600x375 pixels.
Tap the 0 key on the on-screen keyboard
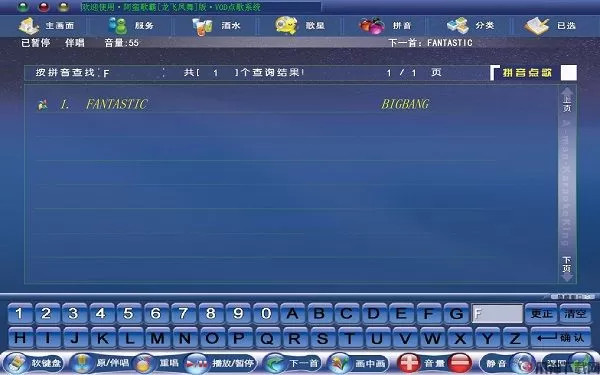point(266,314)
